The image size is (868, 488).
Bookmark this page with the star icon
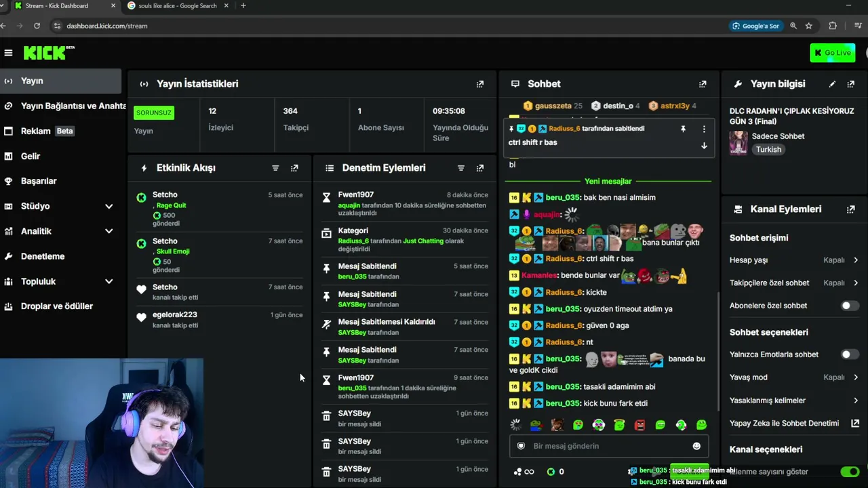coord(809,26)
